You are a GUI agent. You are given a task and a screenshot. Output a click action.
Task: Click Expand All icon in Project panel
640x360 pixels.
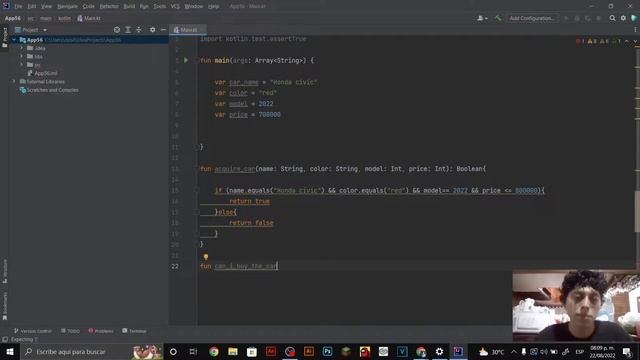tap(128, 30)
